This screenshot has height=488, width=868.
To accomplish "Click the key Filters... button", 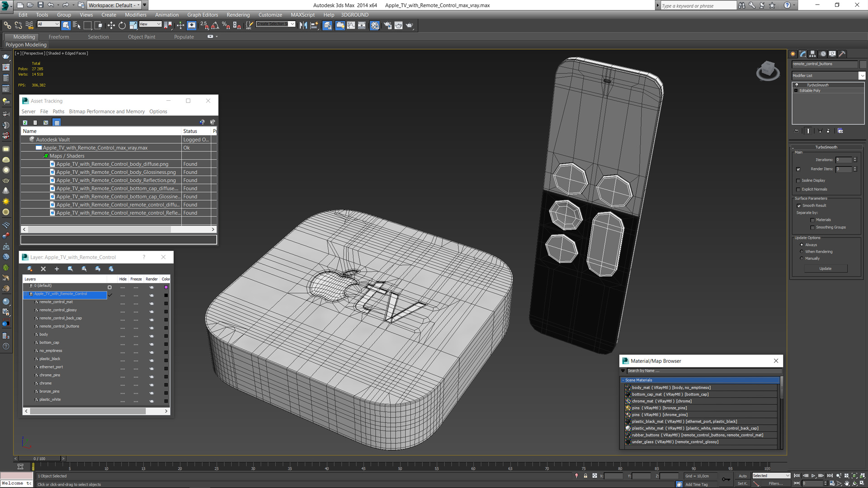I will point(776,483).
